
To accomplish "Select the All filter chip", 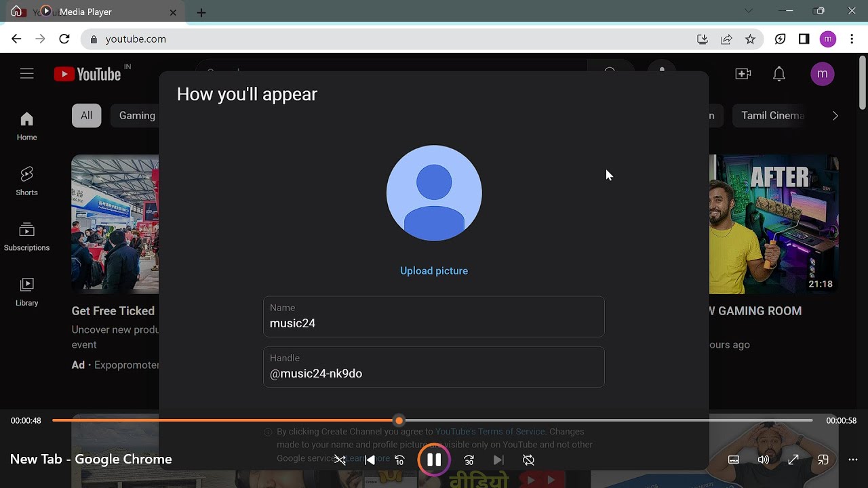I will point(86,115).
